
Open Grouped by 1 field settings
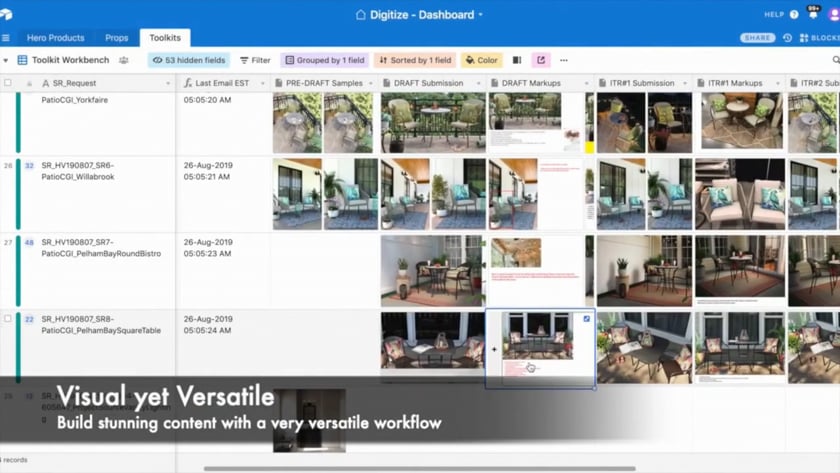(325, 61)
